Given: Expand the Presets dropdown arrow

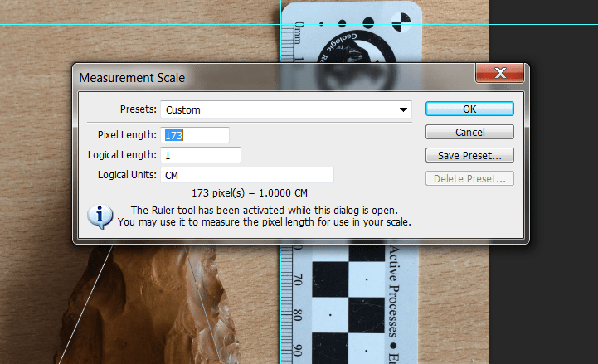Looking at the screenshot, I should pyautogui.click(x=403, y=109).
